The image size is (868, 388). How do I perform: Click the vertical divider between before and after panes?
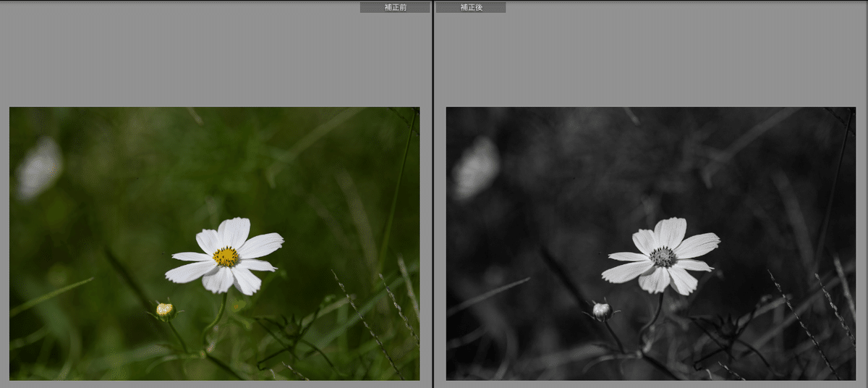pyautogui.click(x=433, y=194)
